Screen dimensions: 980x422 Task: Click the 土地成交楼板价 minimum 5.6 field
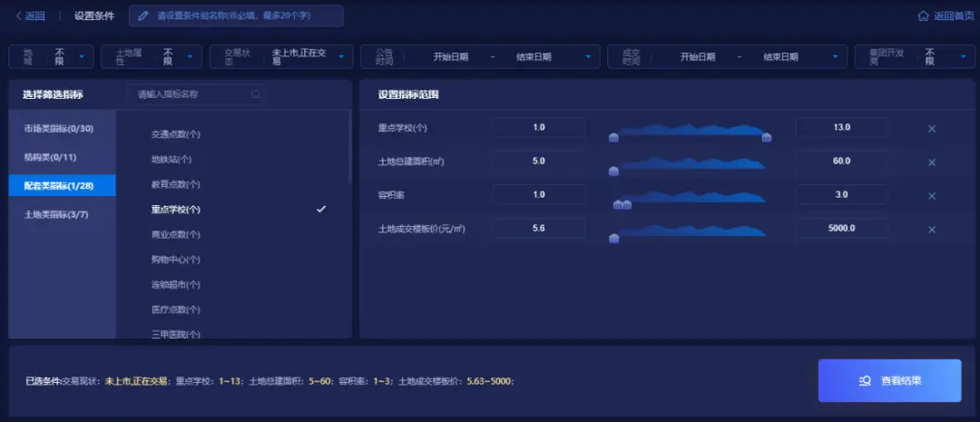point(539,228)
